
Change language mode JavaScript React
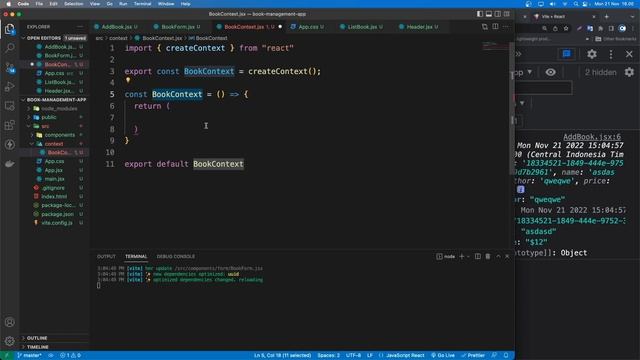[404, 356]
